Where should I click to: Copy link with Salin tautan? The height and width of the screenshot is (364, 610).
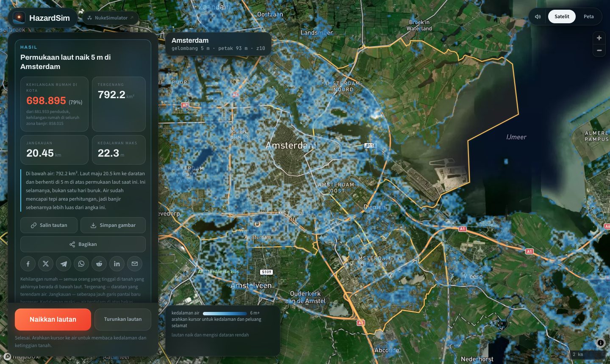(49, 225)
